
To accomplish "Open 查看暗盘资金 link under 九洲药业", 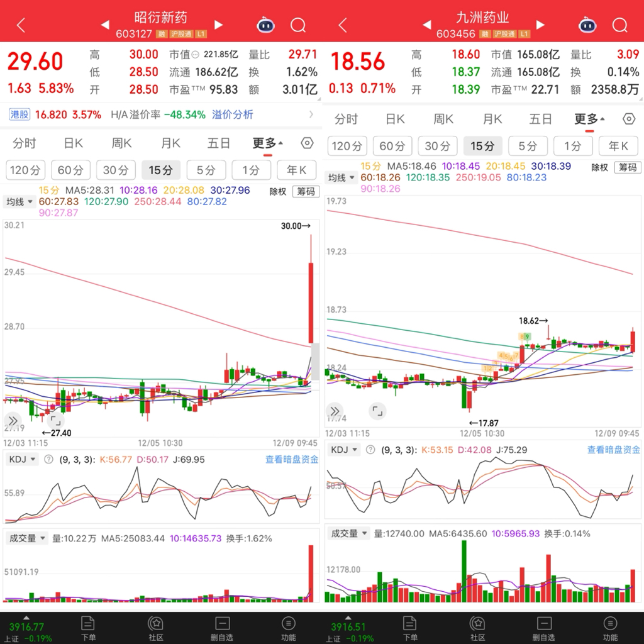I will tap(614, 450).
